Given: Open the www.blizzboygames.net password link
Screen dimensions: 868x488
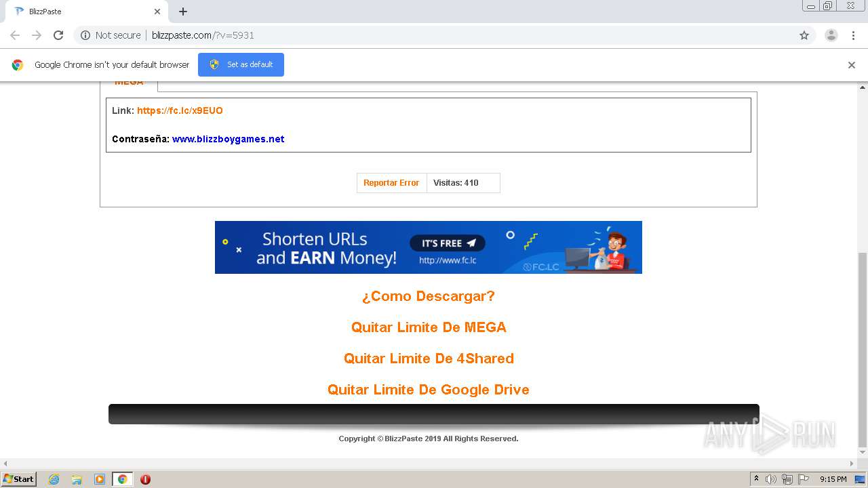Looking at the screenshot, I should pyautogui.click(x=228, y=139).
